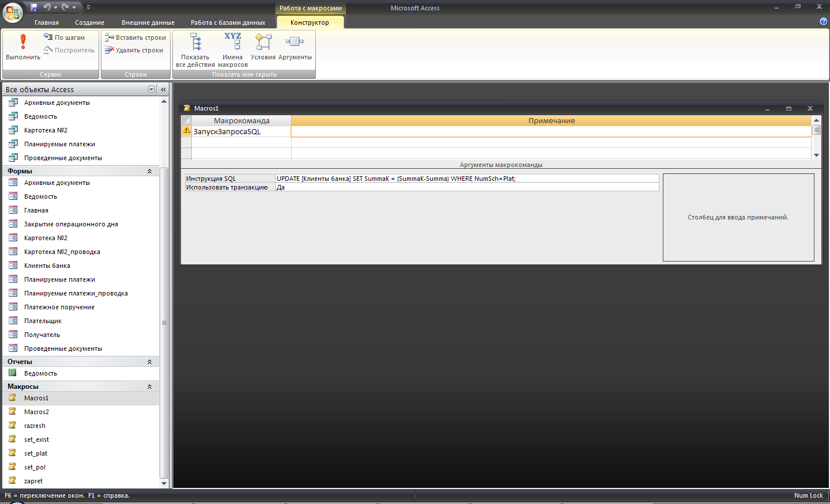The height and width of the screenshot is (504, 830).
Task: Toggle Имена макросов column
Action: pyautogui.click(x=233, y=50)
